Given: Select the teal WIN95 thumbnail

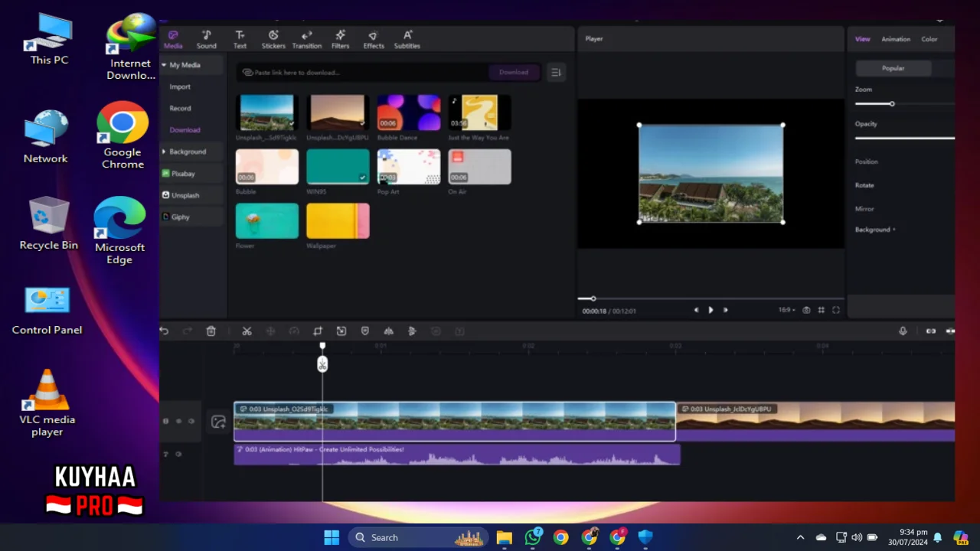Looking at the screenshot, I should coord(338,167).
